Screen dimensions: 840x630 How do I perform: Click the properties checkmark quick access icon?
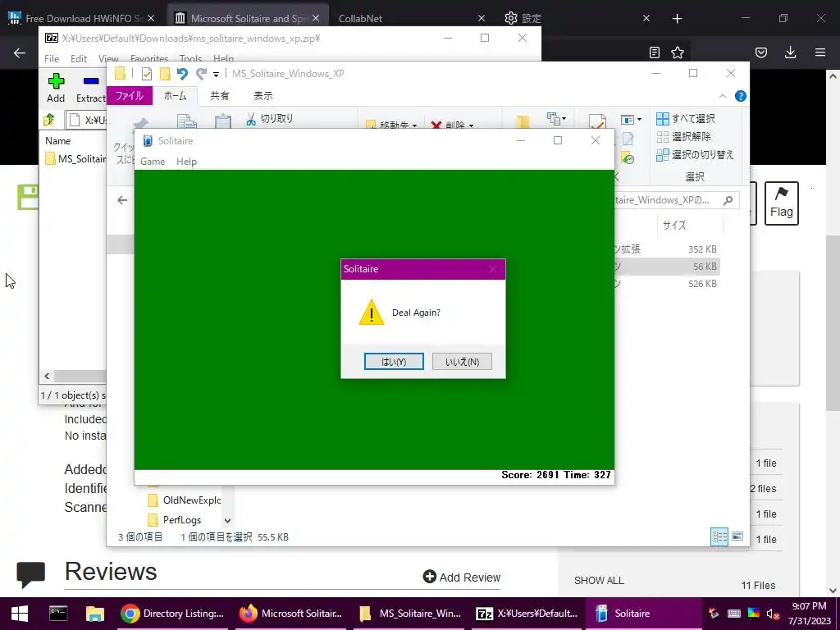point(146,73)
